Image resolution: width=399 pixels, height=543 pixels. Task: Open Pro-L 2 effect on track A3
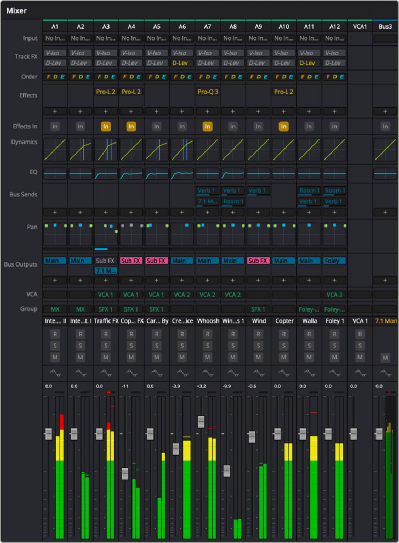106,92
